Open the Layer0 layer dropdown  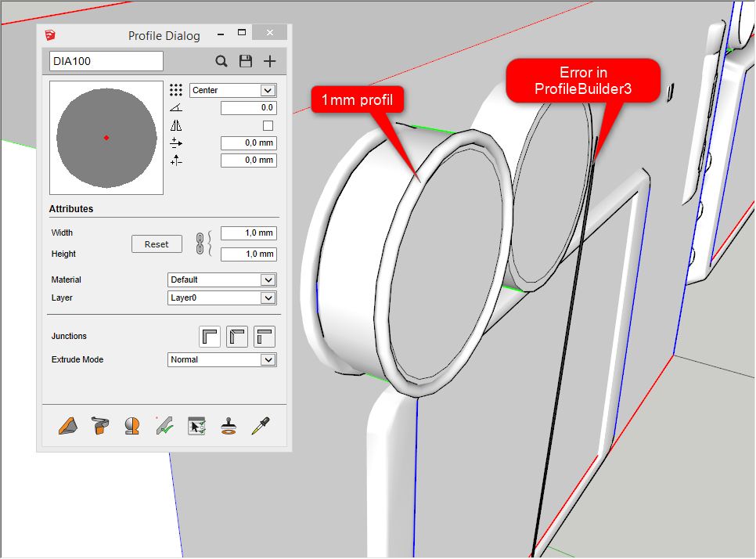(x=221, y=298)
